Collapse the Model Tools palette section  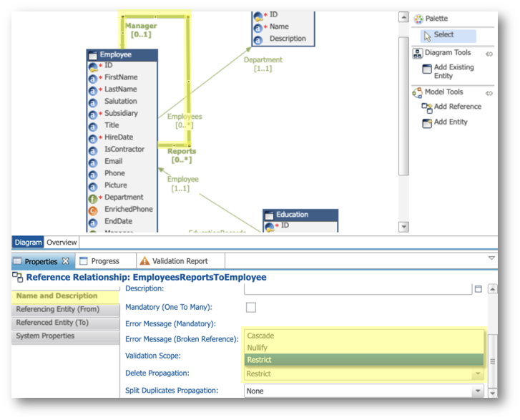(x=489, y=93)
